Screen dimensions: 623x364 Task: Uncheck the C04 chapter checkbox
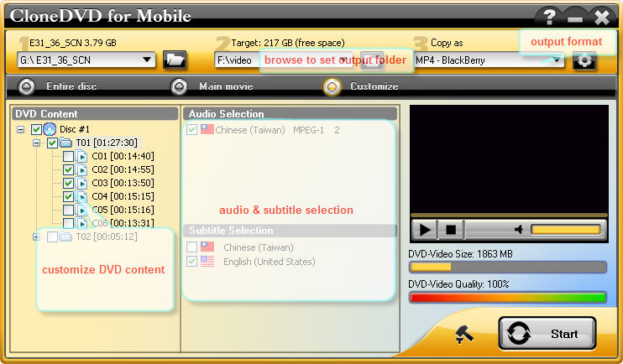pyautogui.click(x=68, y=196)
